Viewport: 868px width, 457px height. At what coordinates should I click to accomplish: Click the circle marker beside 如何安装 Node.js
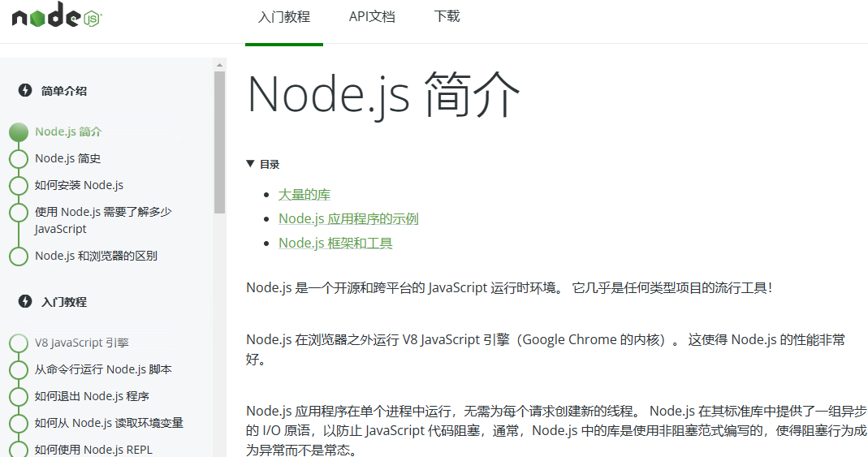[x=19, y=186]
